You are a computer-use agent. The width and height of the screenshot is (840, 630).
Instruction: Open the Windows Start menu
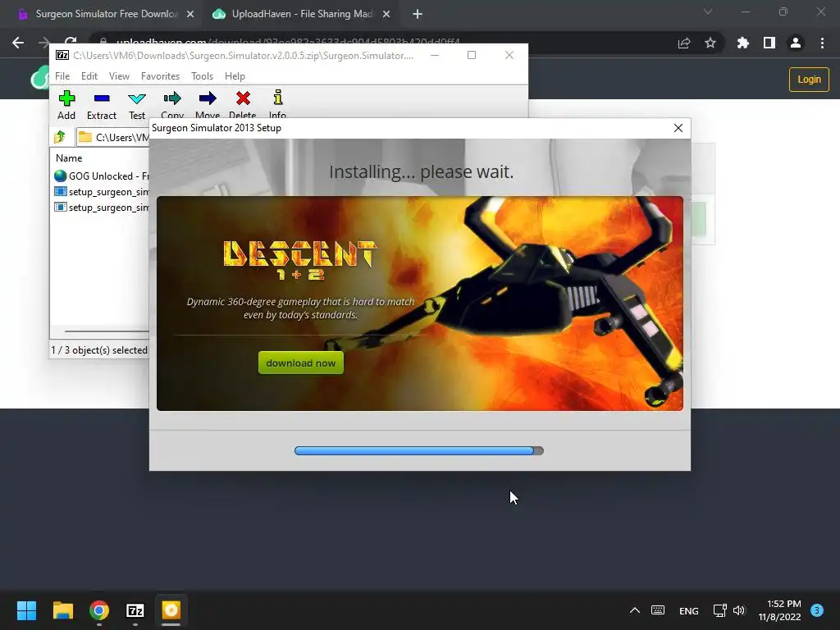tap(26, 610)
